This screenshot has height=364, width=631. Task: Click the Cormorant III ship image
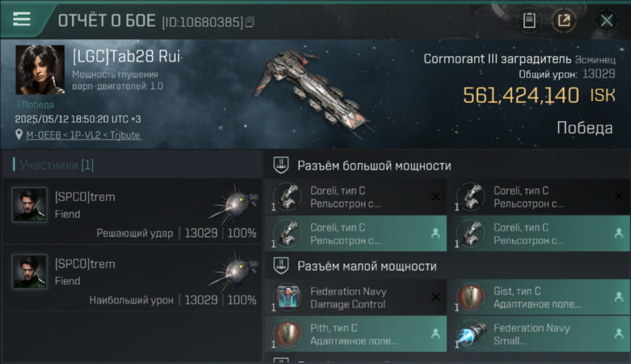click(313, 92)
